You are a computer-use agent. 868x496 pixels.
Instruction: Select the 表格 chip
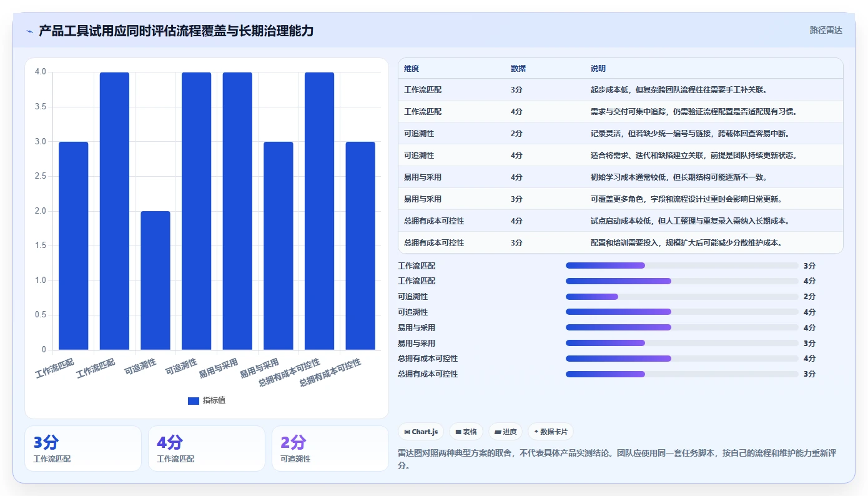[x=466, y=432]
